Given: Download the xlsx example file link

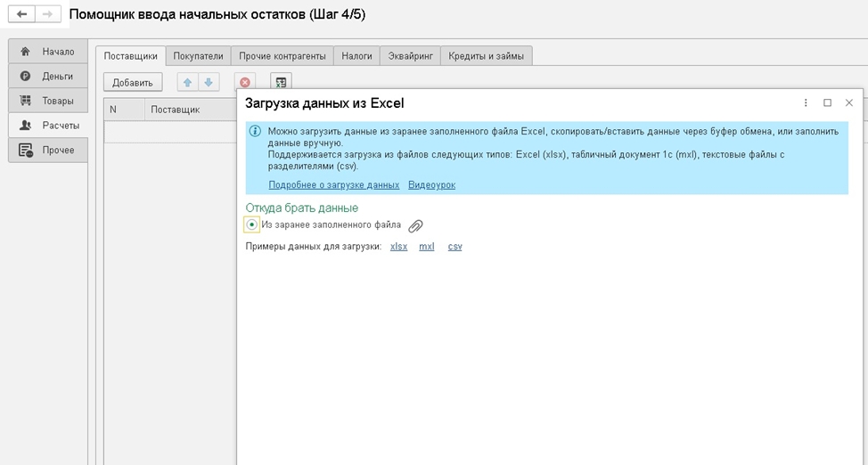Looking at the screenshot, I should [398, 247].
